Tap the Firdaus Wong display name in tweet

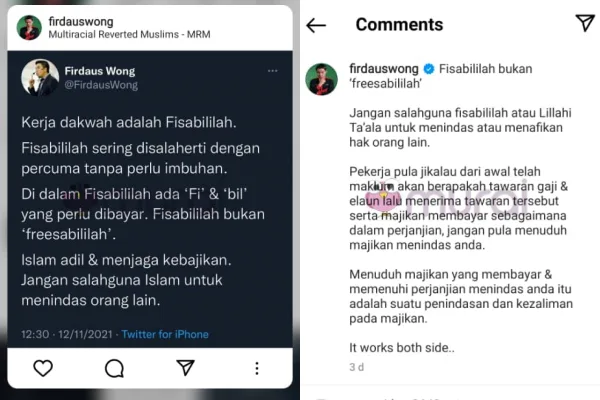pyautogui.click(x=100, y=71)
